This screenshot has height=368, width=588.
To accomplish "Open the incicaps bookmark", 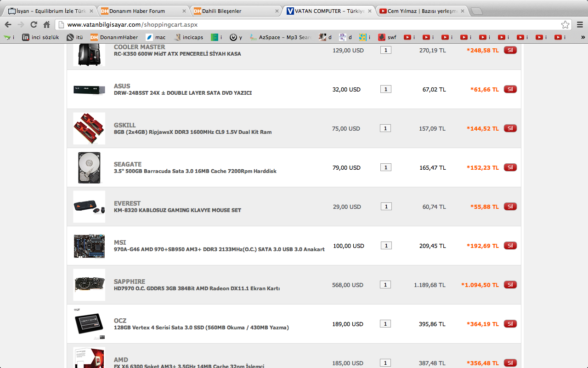I will click(189, 37).
